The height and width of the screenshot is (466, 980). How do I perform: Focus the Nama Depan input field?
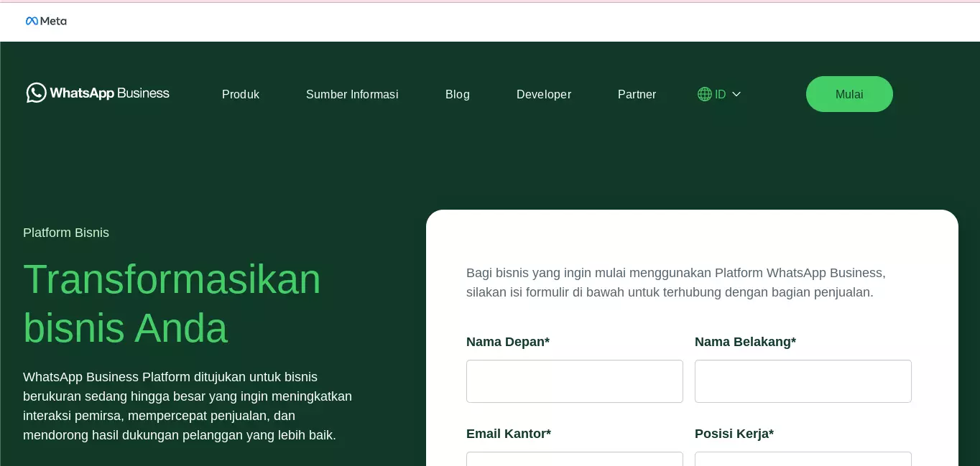pos(575,381)
